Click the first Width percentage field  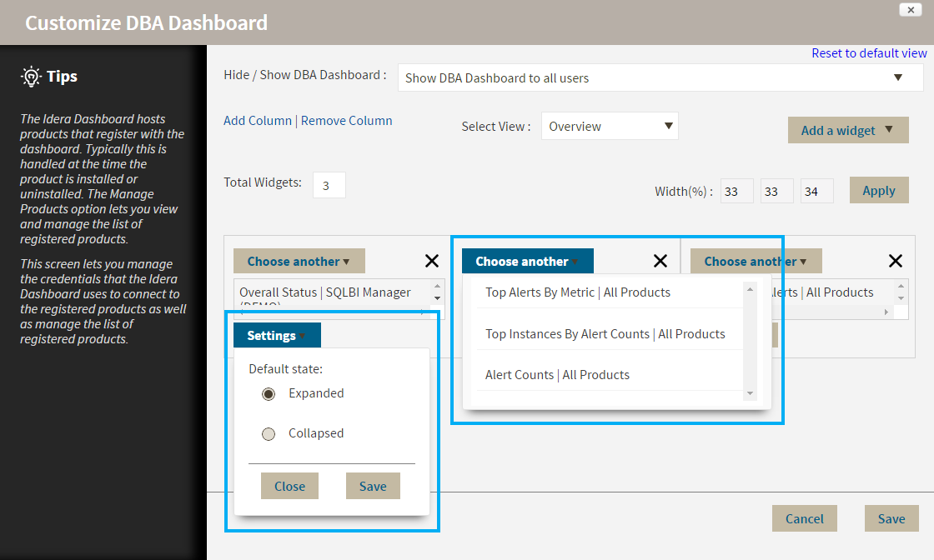point(737,192)
